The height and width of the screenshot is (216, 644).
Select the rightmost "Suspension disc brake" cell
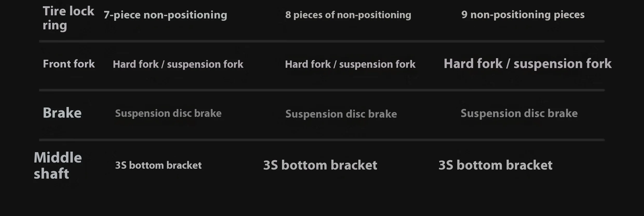click(519, 113)
